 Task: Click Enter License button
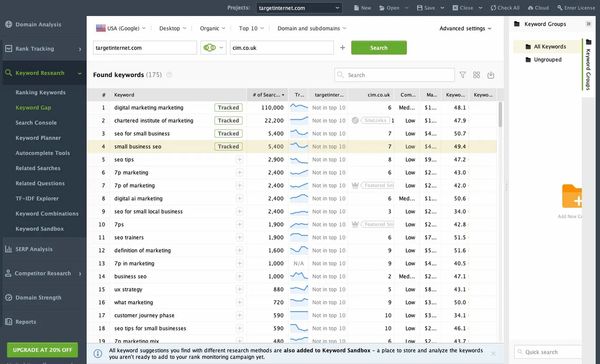(x=576, y=8)
